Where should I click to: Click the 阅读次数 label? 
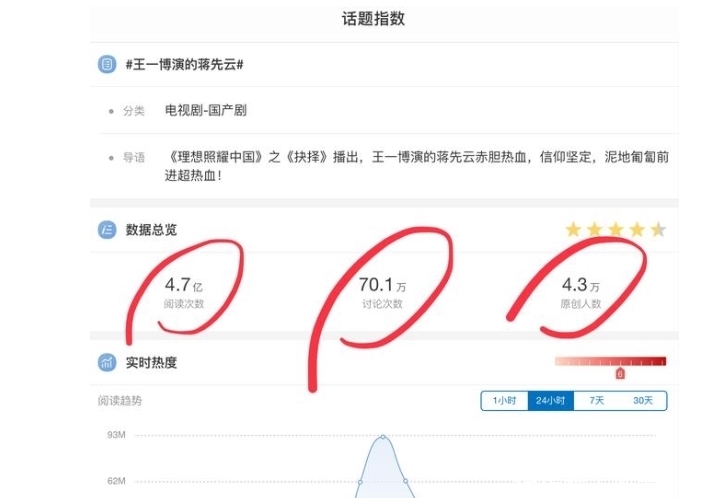[184, 304]
